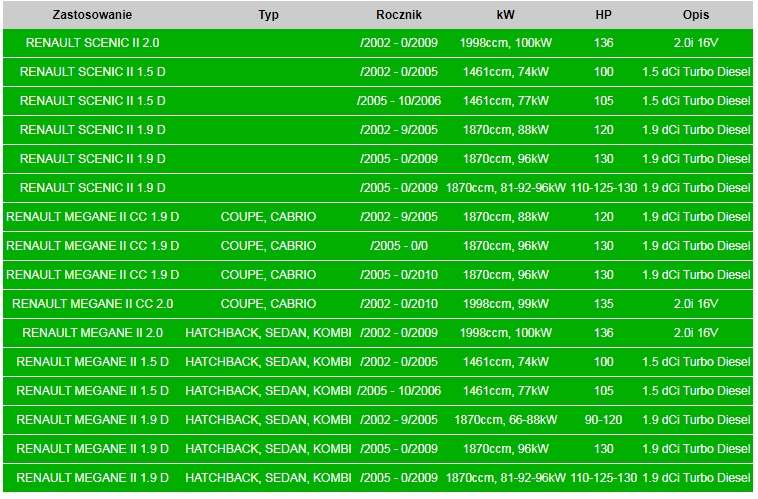
Task: Select '/2002 - 9/2005' in the Scenic II 1.9 D row
Action: click(x=399, y=130)
